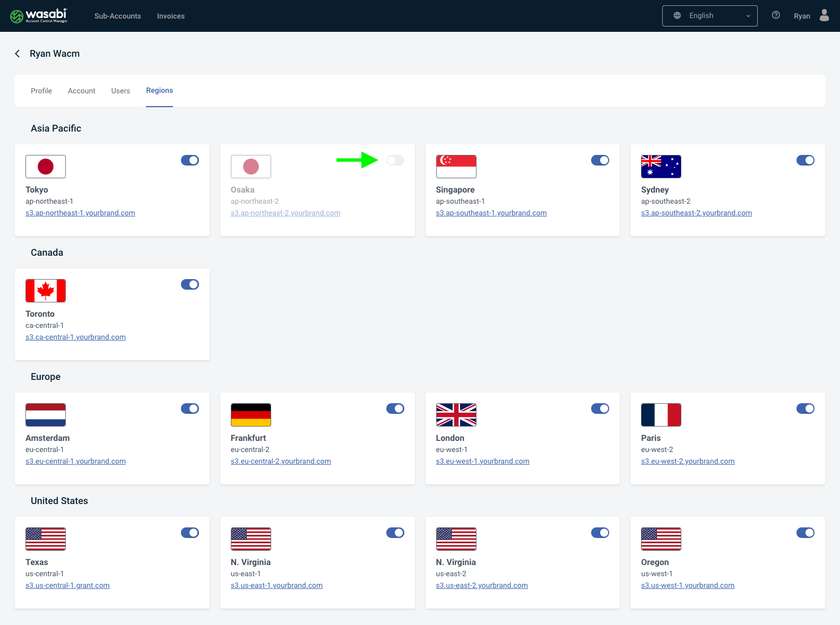Open the Sub-Accounts menu

[x=118, y=16]
